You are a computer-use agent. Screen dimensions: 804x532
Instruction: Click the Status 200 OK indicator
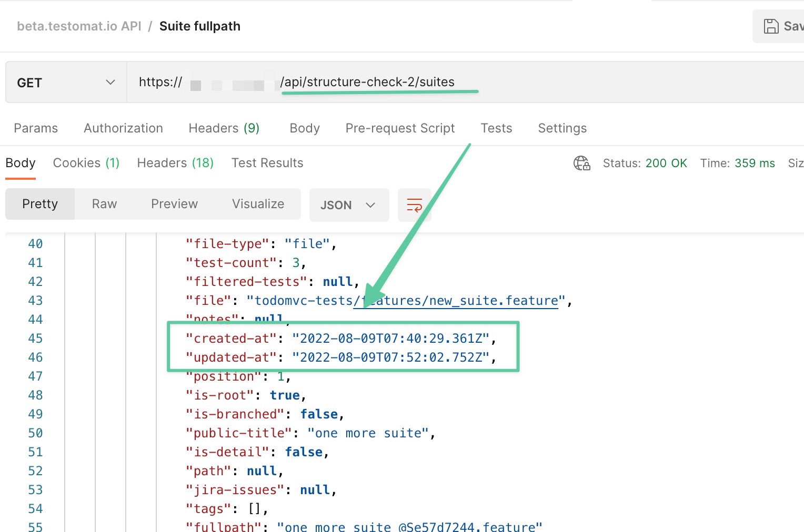[x=645, y=163]
